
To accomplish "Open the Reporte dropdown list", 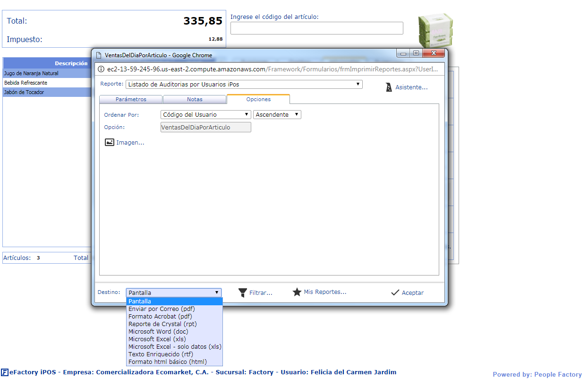I will 244,85.
